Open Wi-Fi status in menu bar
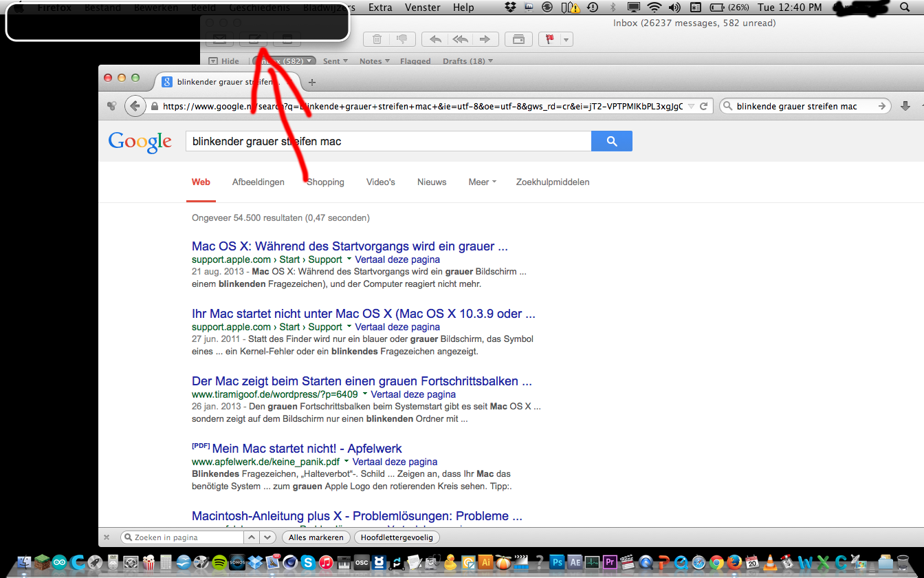This screenshot has height=578, width=924. [x=654, y=8]
